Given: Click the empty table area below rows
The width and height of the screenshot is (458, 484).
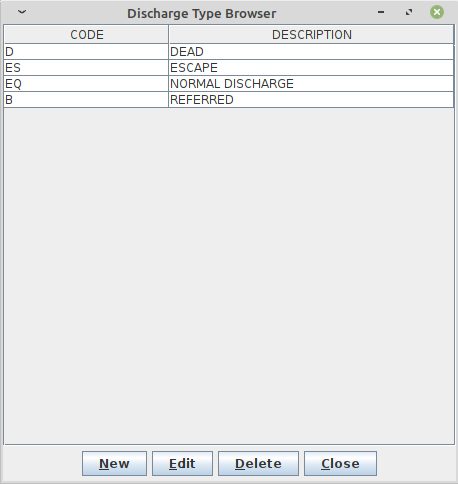Looking at the screenshot, I should [229, 275].
